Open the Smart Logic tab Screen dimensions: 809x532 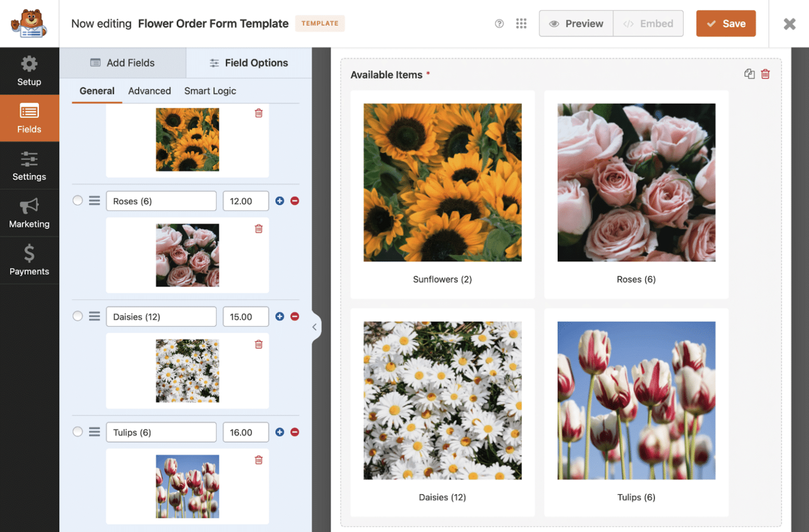pyautogui.click(x=210, y=91)
